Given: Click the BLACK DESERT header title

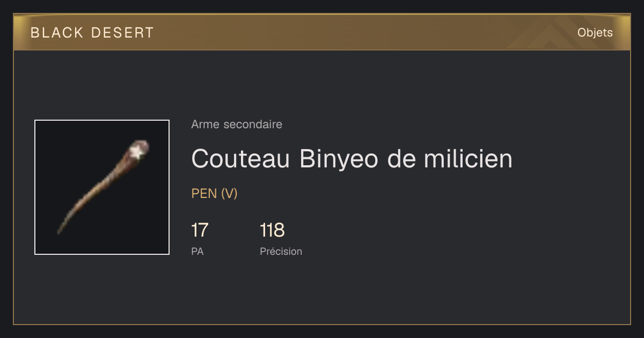Looking at the screenshot, I should pos(92,33).
